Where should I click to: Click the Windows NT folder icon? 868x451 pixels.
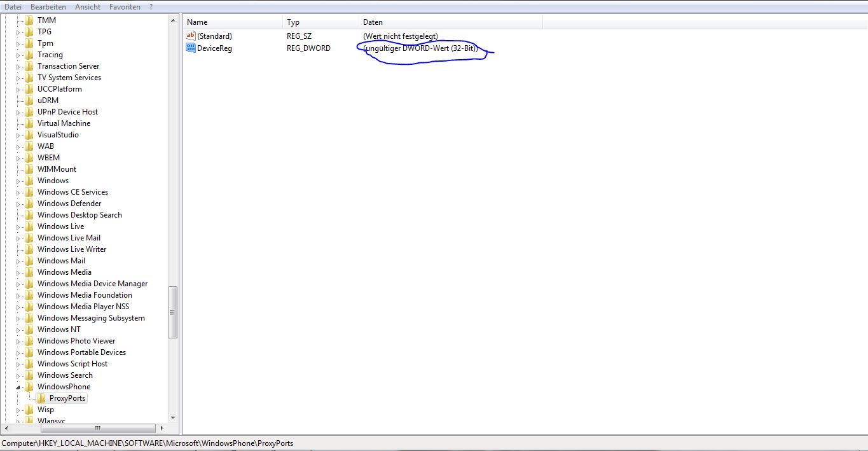(29, 330)
